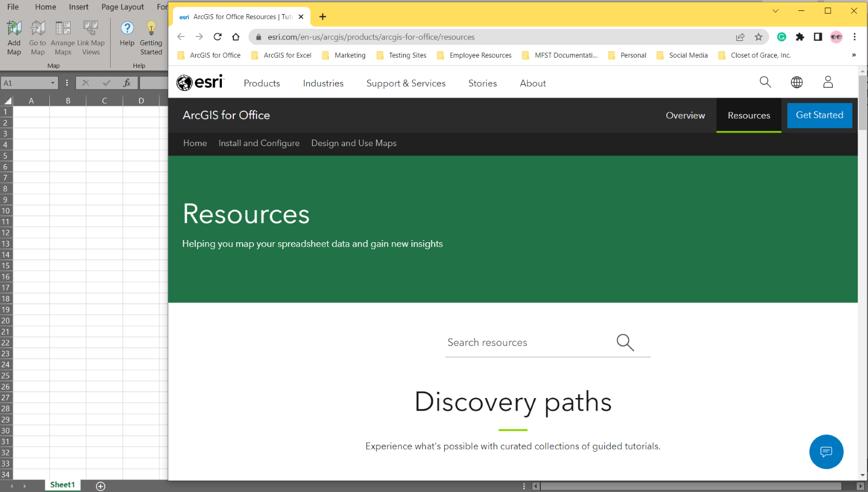
Task: Open the ArcGIS for Excel bookmark folder
Action: coord(282,55)
